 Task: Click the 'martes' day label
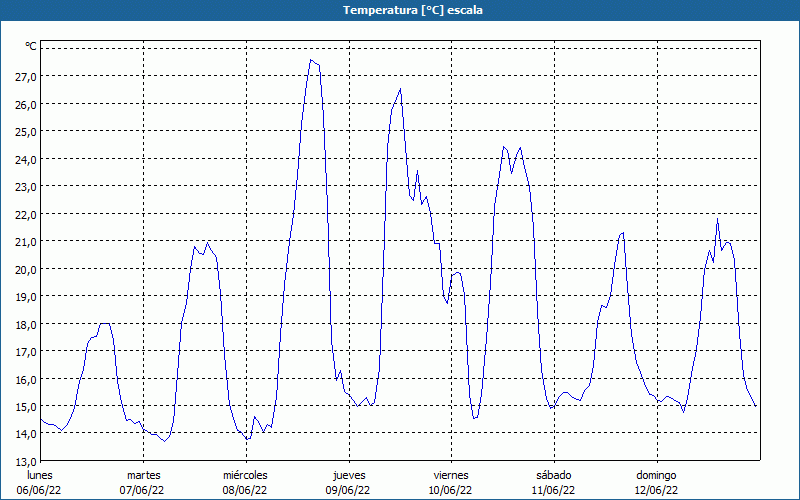point(144,476)
